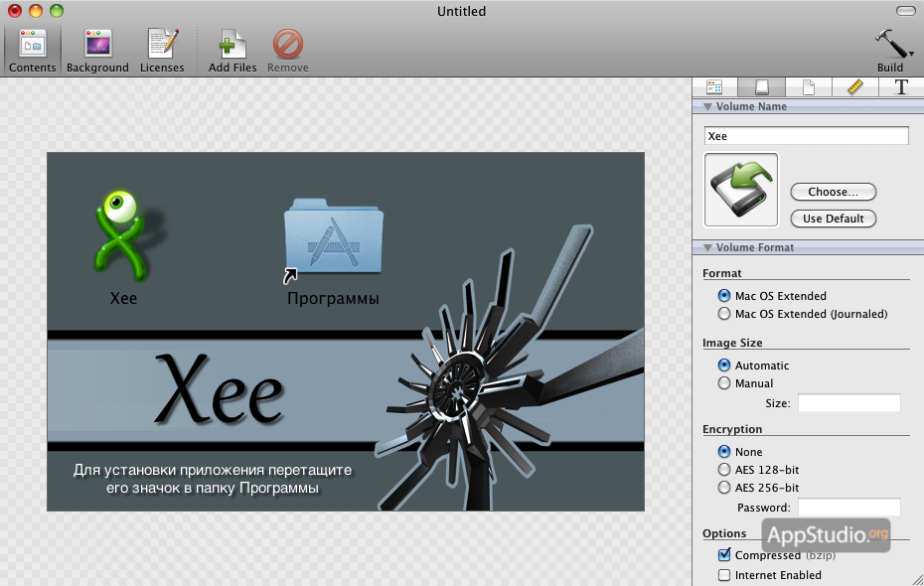Open the Contents toolbar view
The width and height of the screenshot is (924, 586).
33,52
